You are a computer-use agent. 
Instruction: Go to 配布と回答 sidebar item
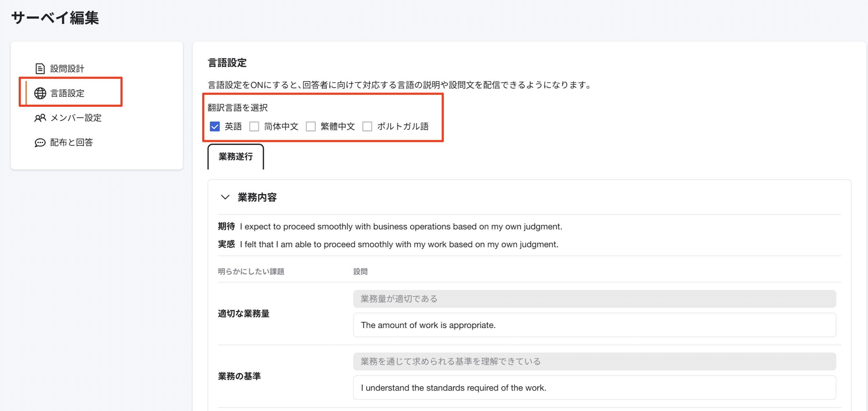(x=71, y=143)
